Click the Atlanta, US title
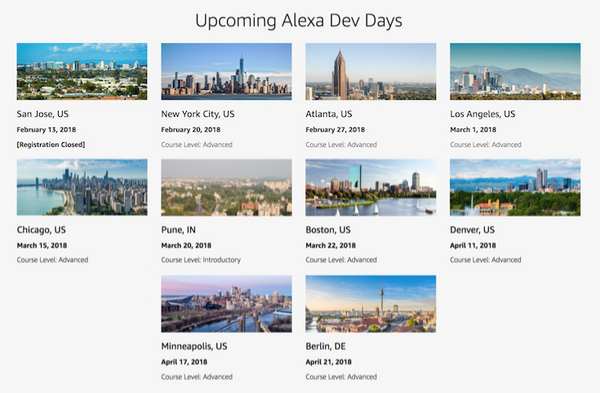This screenshot has width=600, height=393. click(x=329, y=114)
